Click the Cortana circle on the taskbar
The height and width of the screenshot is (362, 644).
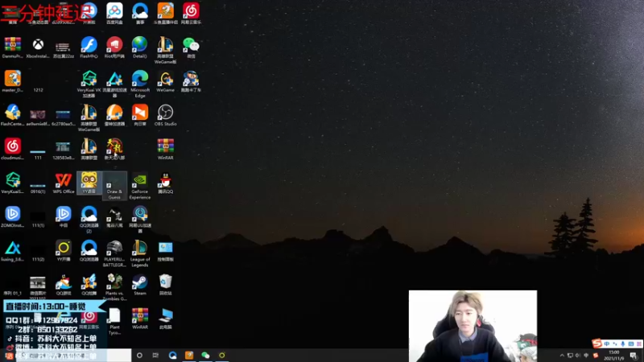[x=139, y=355]
